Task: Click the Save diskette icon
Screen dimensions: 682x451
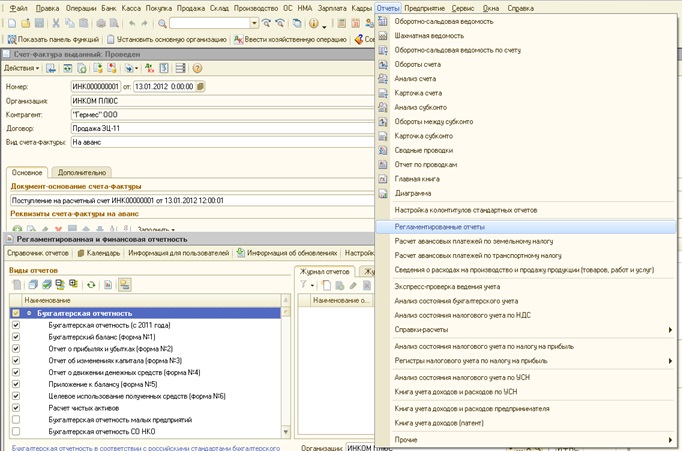Action: (x=39, y=23)
